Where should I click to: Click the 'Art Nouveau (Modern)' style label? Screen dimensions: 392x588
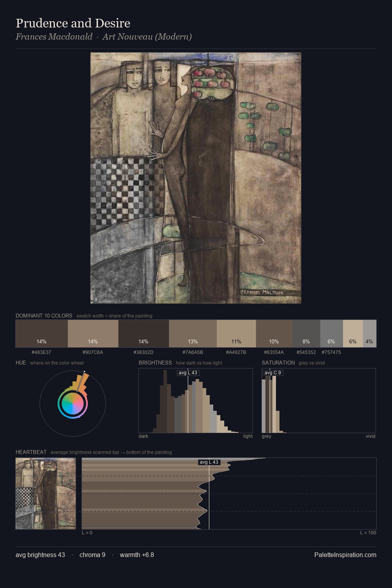[x=147, y=37]
